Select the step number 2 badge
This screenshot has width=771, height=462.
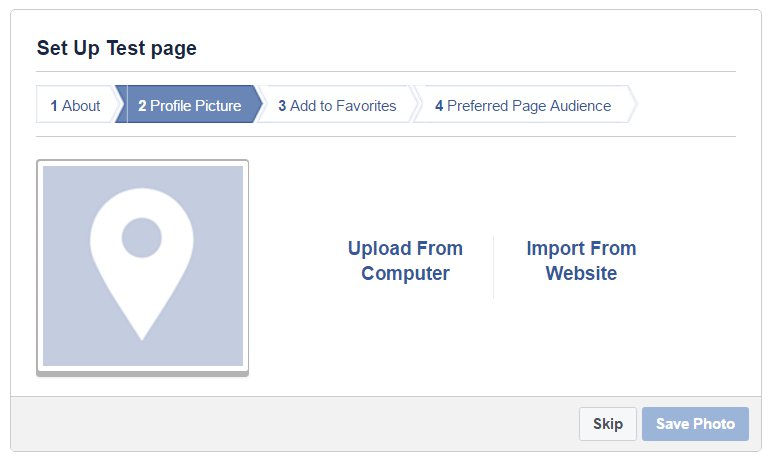[142, 106]
